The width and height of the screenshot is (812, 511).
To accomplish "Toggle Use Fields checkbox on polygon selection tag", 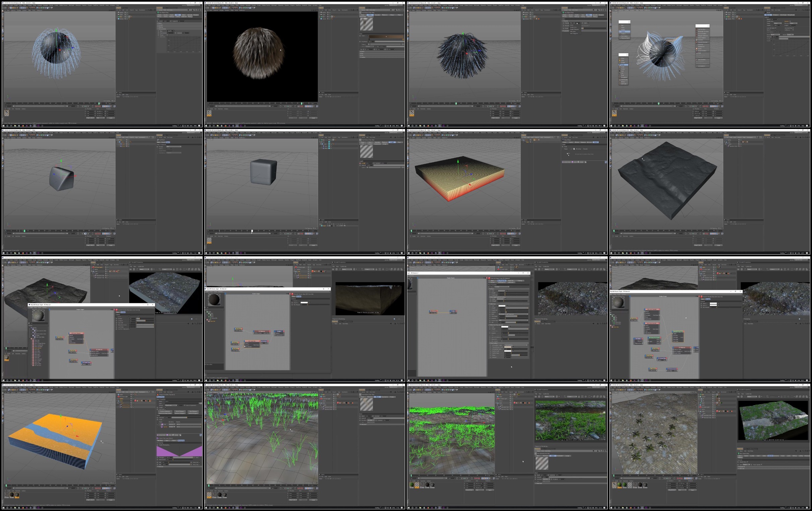I will point(165,409).
